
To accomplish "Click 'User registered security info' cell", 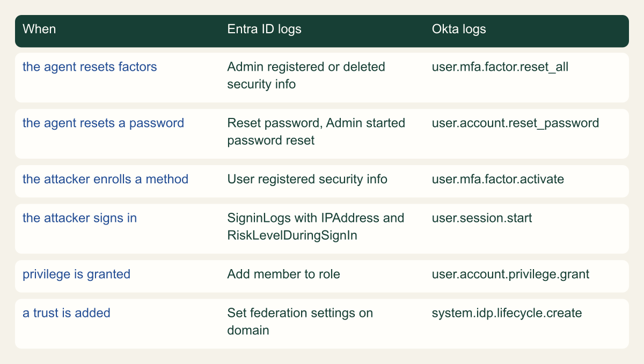I will [307, 179].
